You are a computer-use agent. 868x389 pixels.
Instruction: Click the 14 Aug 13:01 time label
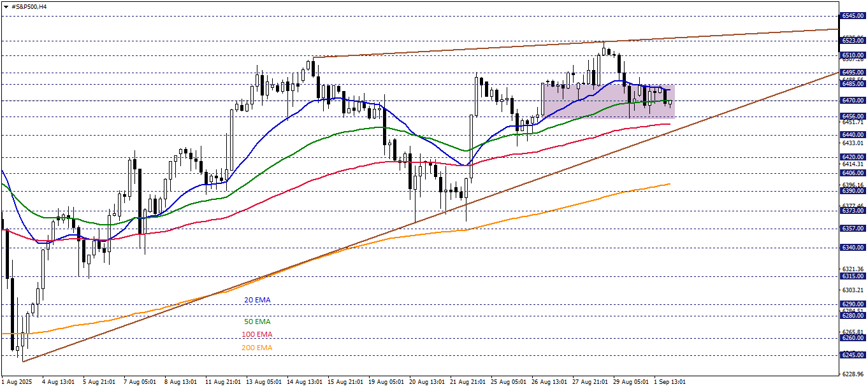304,382
